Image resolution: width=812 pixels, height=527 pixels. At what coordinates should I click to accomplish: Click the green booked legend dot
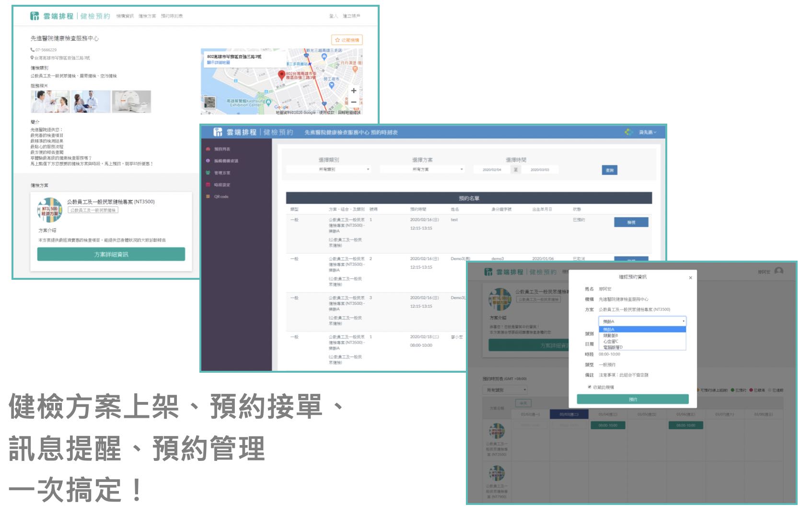click(x=732, y=390)
